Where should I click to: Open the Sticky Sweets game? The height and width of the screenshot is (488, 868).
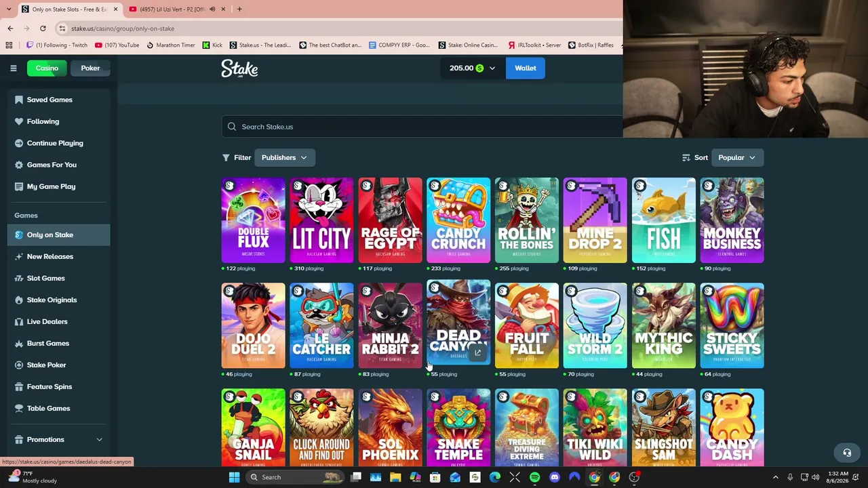[732, 326]
